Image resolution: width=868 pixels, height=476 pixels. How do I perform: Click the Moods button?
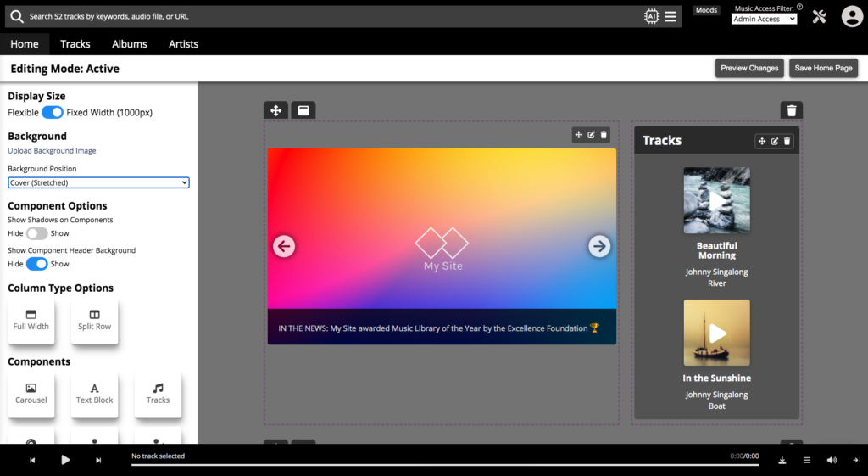(706, 10)
